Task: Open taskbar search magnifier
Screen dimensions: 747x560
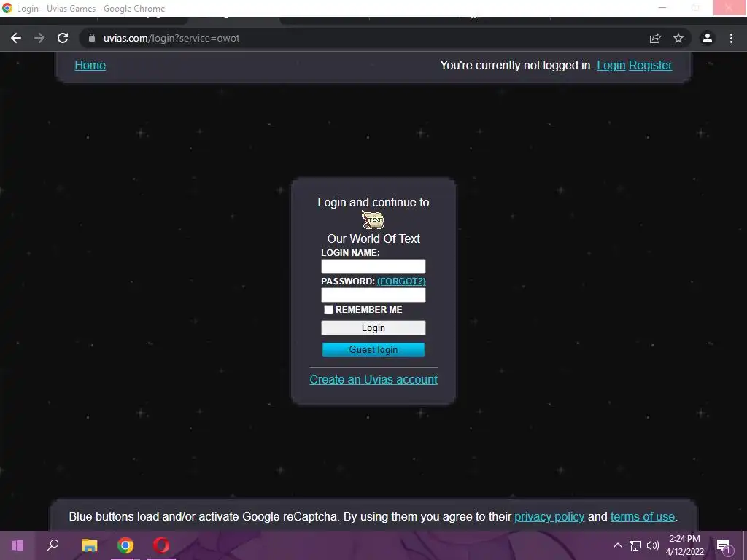Action: pos(53,545)
